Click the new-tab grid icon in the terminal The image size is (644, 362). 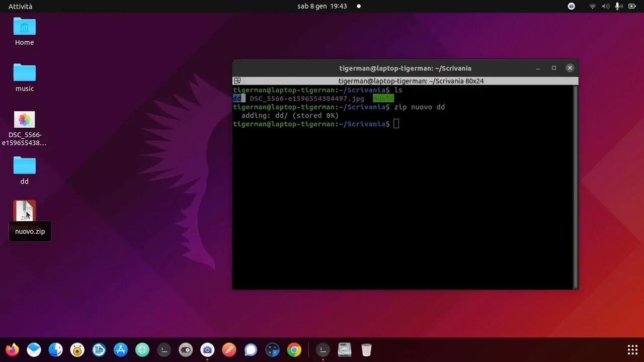click(x=237, y=81)
